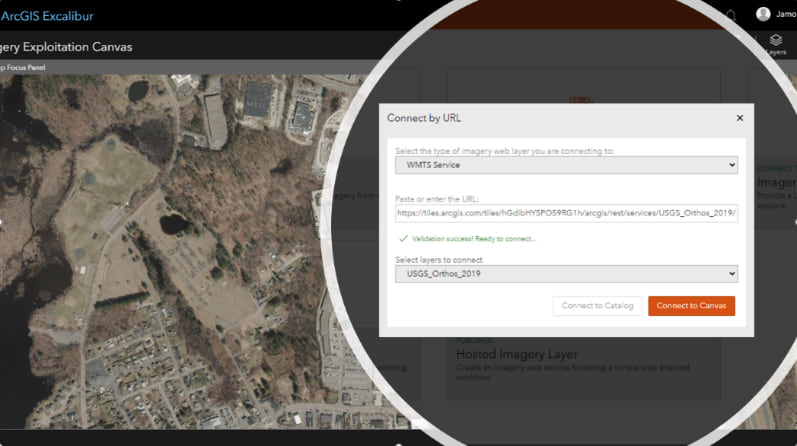
Task: Click Connect to Canvas button
Action: [691, 306]
